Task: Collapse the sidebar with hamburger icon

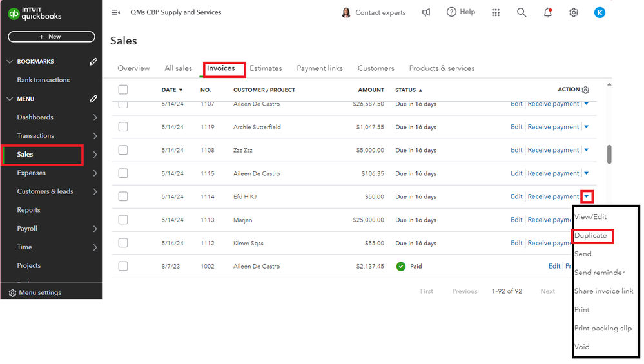Action: (115, 12)
